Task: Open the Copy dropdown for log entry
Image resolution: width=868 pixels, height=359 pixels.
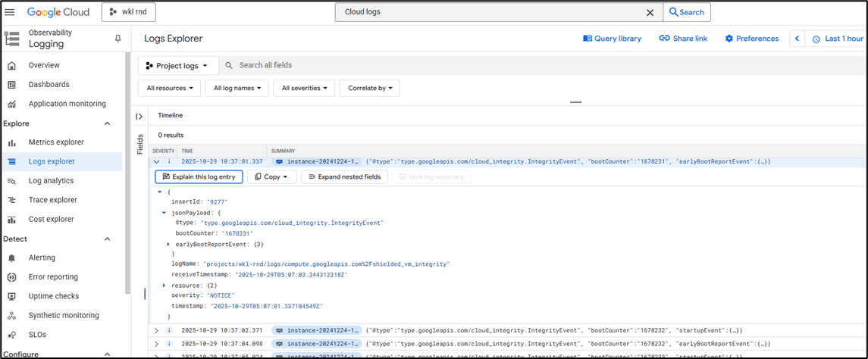Action: [271, 176]
